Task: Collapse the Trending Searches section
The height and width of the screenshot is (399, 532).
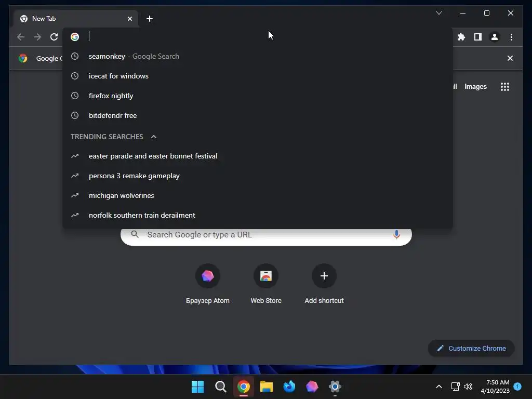Action: pyautogui.click(x=154, y=137)
